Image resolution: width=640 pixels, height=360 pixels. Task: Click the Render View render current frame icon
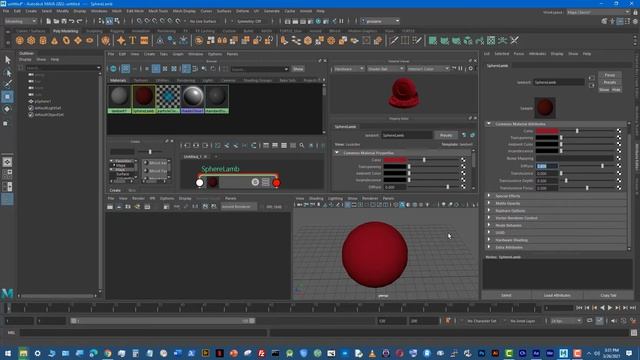[x=110, y=207]
